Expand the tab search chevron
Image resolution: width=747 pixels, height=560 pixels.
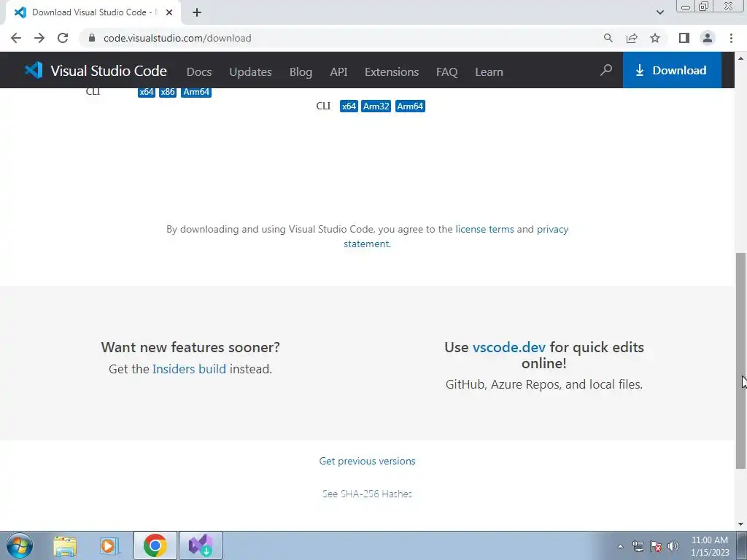[659, 12]
